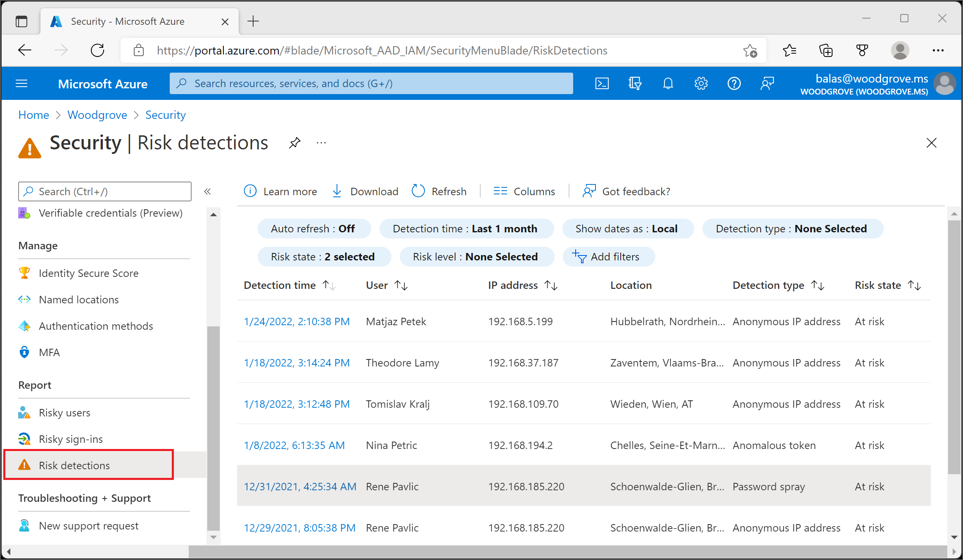The width and height of the screenshot is (963, 560).
Task: Refresh the risk detections list
Action: click(439, 191)
